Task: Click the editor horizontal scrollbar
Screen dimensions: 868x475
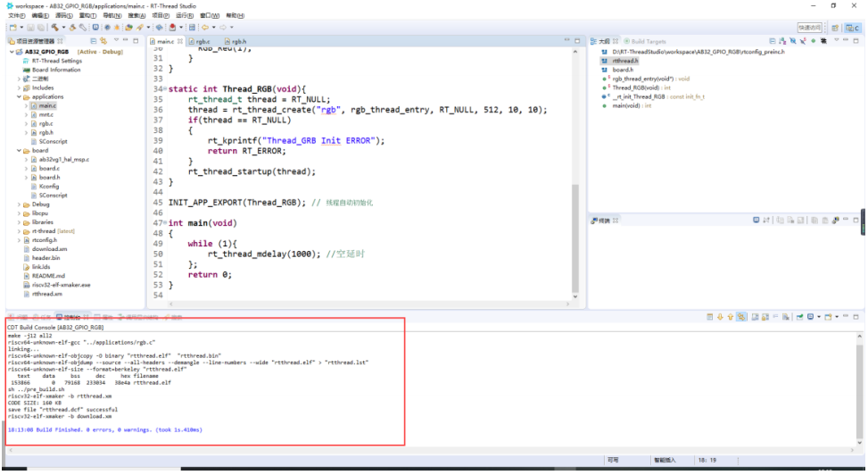Action: [x=370, y=304]
